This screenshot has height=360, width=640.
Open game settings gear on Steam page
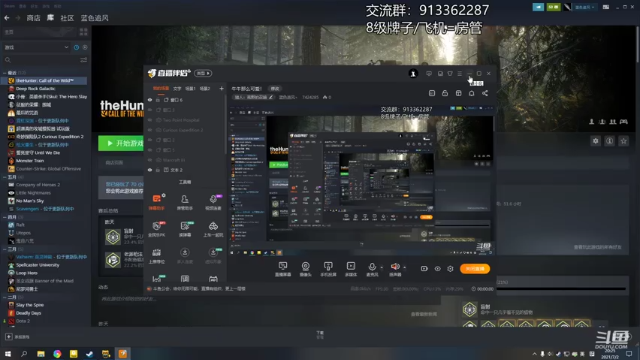coord(596,141)
